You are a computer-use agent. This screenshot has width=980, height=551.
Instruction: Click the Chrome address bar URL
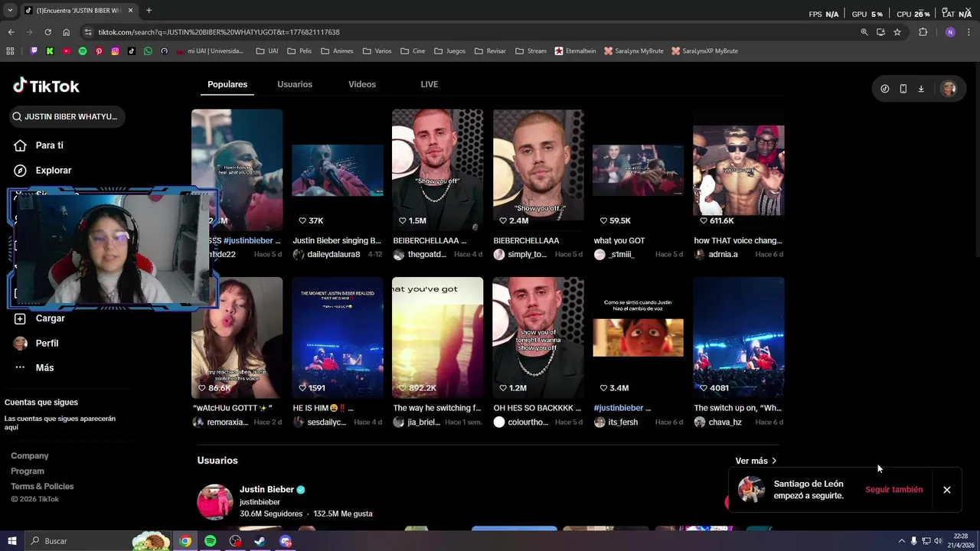tap(219, 32)
